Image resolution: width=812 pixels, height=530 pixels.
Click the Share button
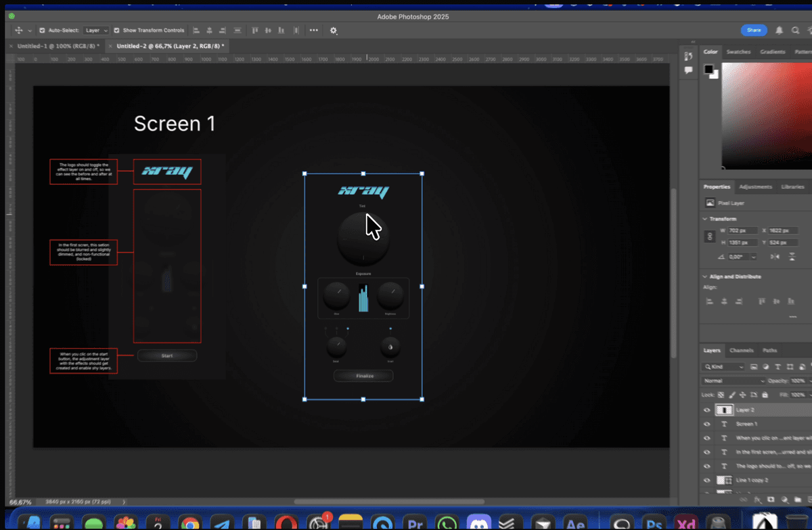coord(754,30)
